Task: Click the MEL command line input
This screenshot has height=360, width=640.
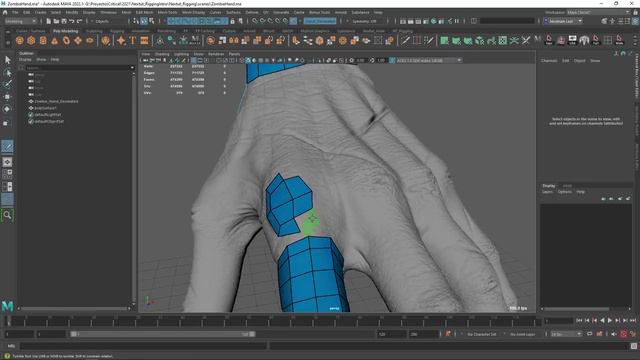Action: coord(144,346)
